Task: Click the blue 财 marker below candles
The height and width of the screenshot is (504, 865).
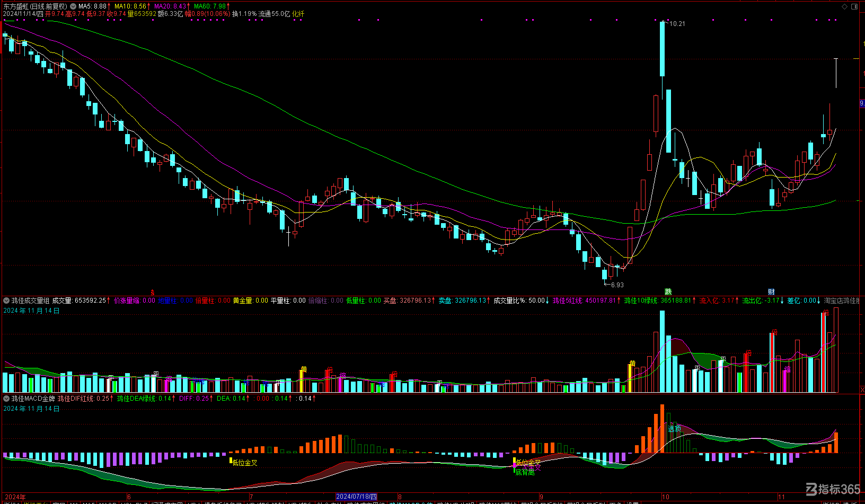Action: tap(771, 292)
